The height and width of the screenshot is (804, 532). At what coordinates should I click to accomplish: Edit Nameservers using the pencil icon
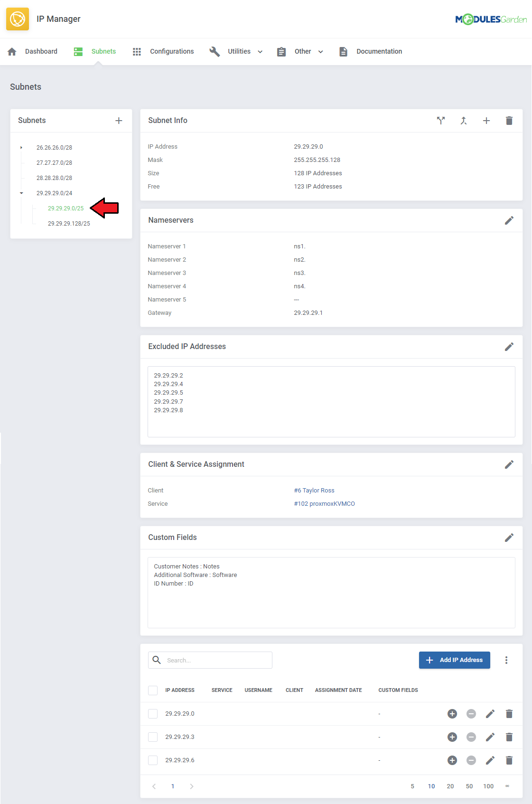[509, 220]
